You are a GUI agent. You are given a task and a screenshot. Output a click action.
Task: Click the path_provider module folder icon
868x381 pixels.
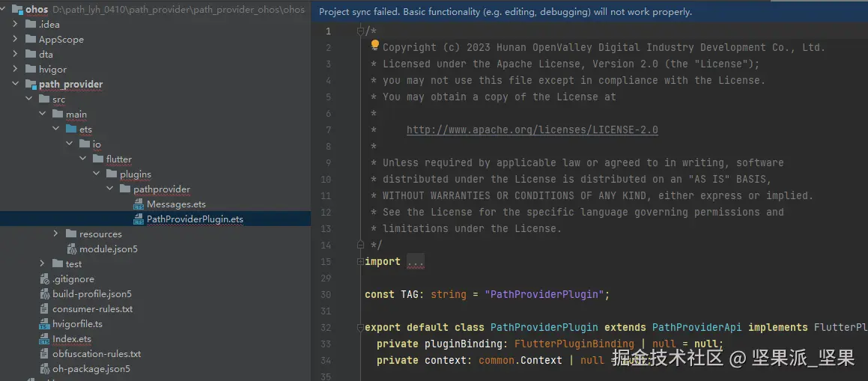click(x=31, y=85)
